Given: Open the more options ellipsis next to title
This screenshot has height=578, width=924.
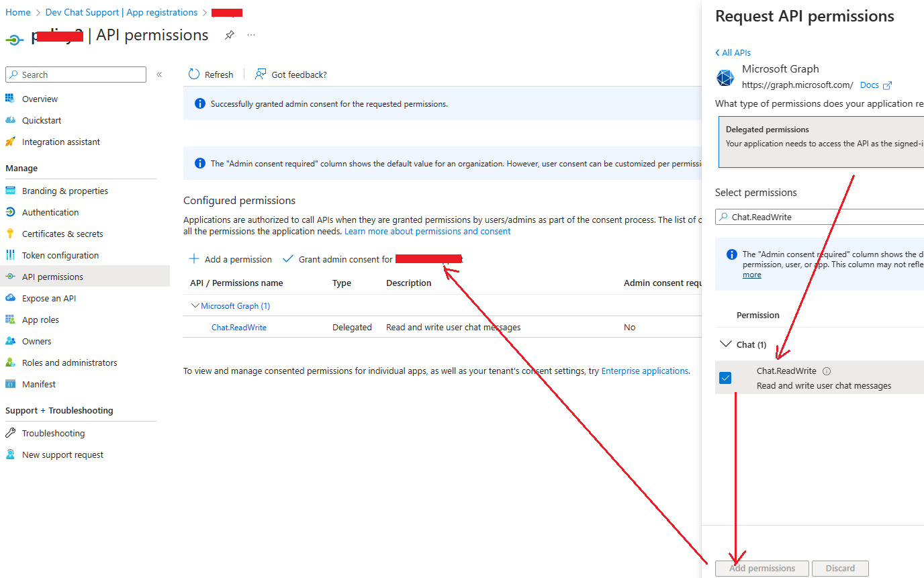Looking at the screenshot, I should [x=251, y=35].
